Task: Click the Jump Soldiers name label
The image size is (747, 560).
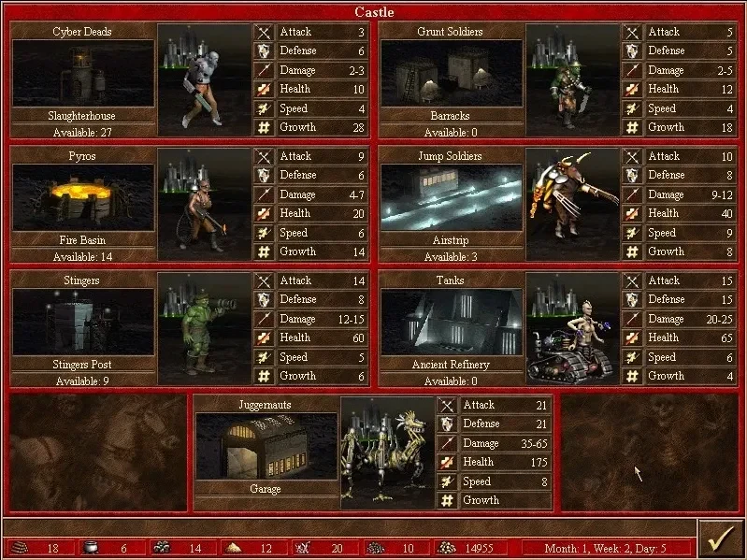Action: coord(450,156)
